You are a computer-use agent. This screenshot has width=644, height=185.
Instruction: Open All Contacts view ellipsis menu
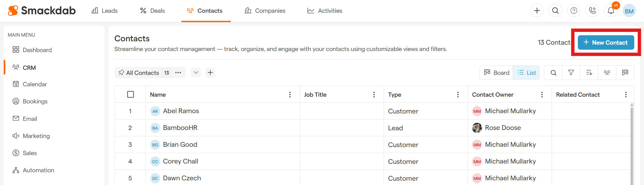178,73
